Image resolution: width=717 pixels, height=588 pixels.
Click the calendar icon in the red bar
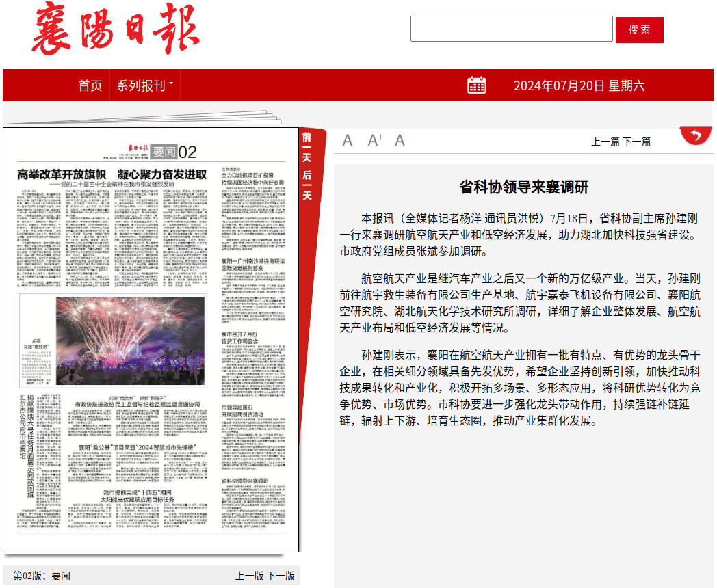[x=476, y=85]
